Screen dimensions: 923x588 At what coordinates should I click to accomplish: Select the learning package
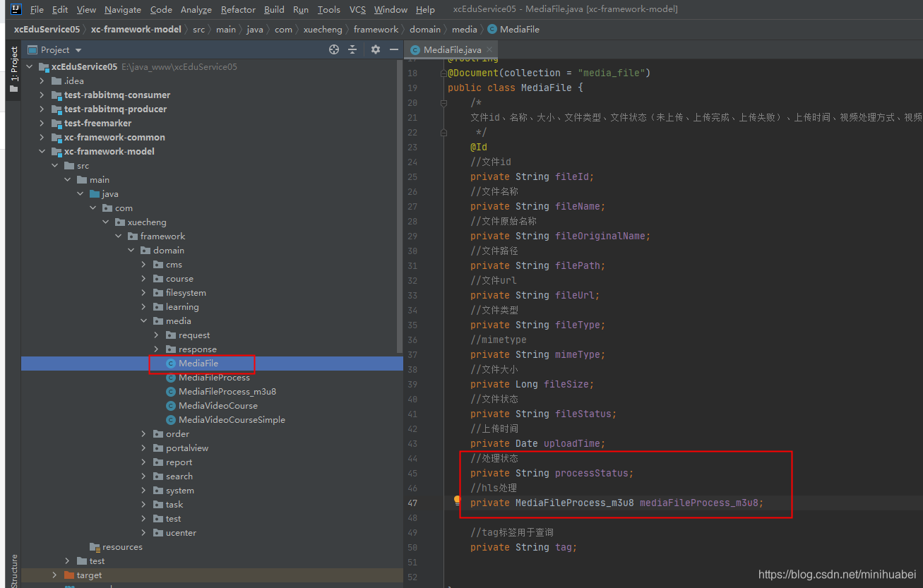(182, 307)
